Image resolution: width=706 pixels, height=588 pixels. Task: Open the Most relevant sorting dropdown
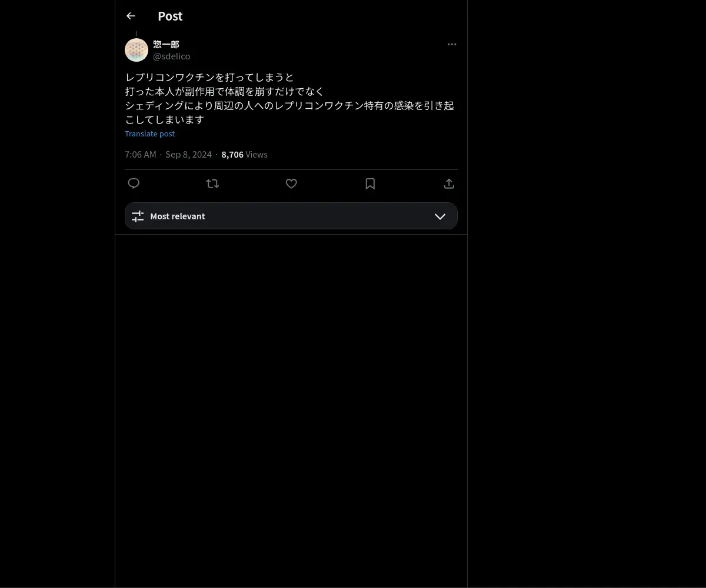291,216
